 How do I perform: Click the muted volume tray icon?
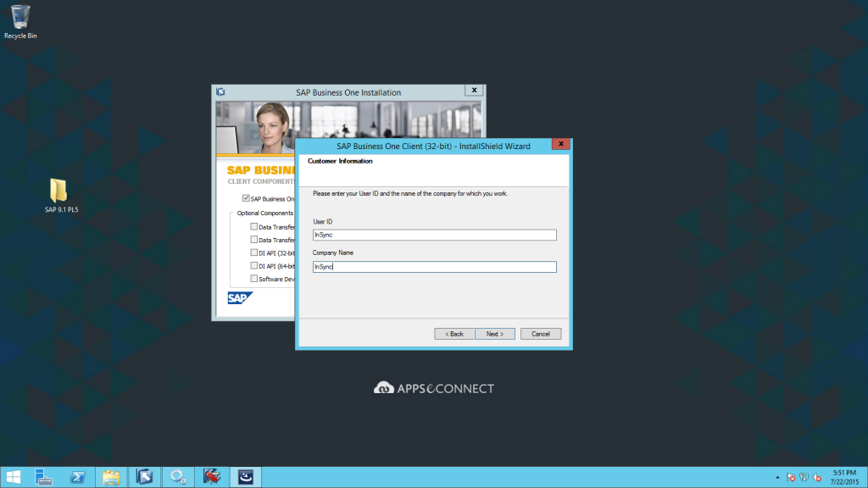pyautogui.click(x=817, y=478)
